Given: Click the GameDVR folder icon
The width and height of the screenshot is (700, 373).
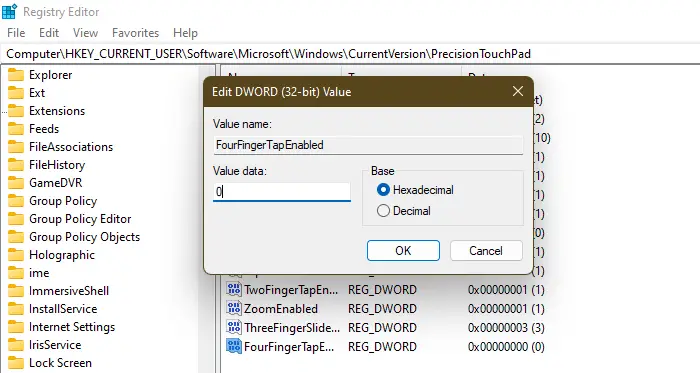Looking at the screenshot, I should [x=16, y=182].
